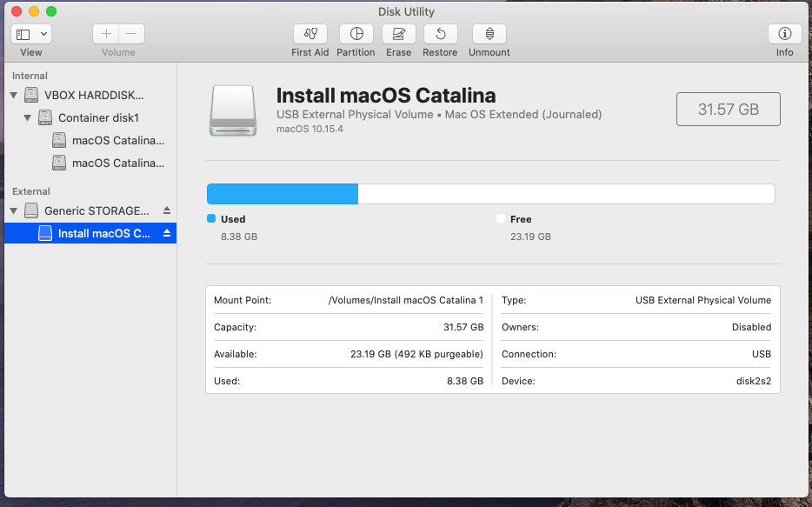
Task: Click the large drive icon in header
Action: coord(233,110)
